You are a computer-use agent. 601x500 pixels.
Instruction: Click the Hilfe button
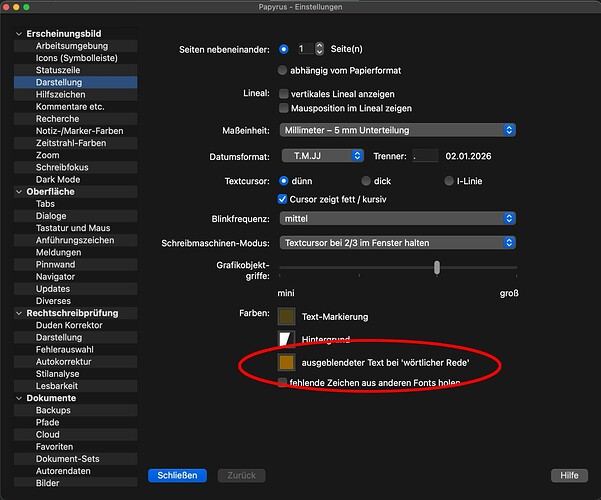point(569,475)
